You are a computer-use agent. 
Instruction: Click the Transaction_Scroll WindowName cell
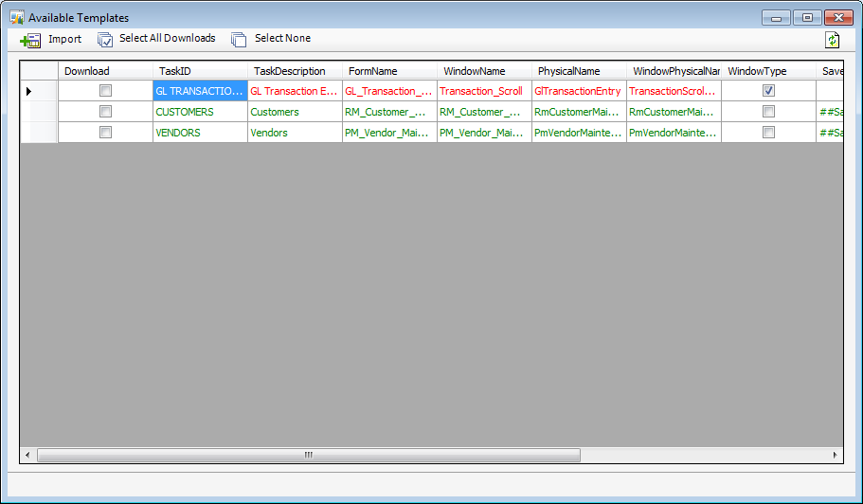[484, 91]
